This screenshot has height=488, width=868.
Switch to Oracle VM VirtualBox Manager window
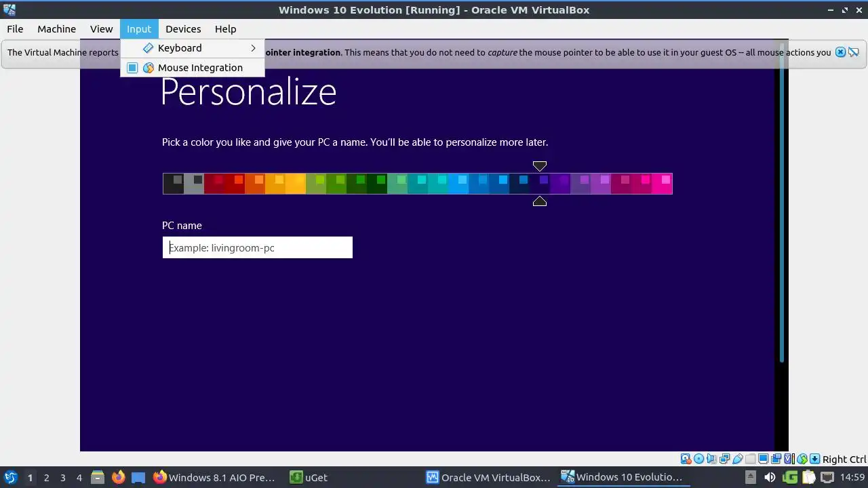point(489,477)
